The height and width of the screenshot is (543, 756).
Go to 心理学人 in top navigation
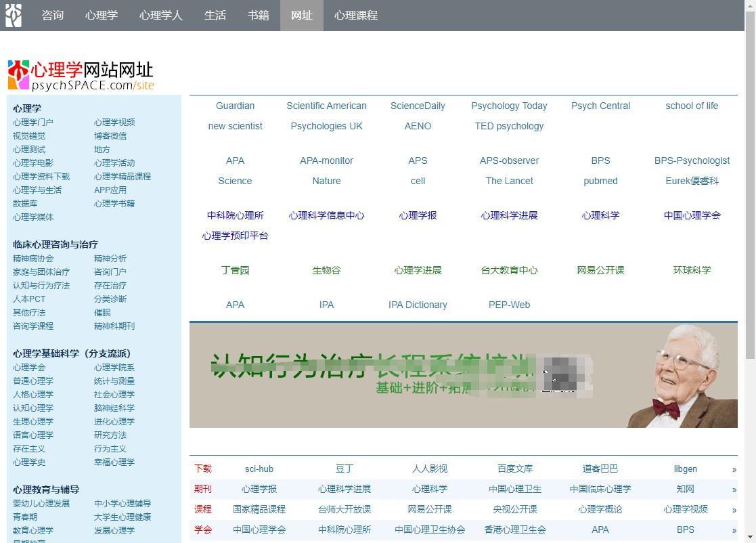(160, 16)
